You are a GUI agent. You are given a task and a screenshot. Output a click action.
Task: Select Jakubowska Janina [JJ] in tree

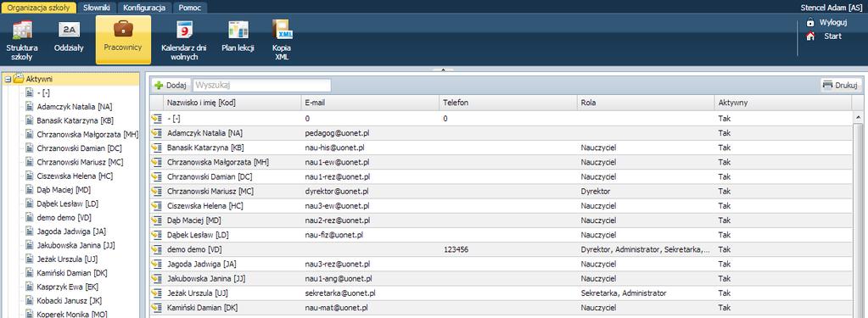click(x=76, y=245)
